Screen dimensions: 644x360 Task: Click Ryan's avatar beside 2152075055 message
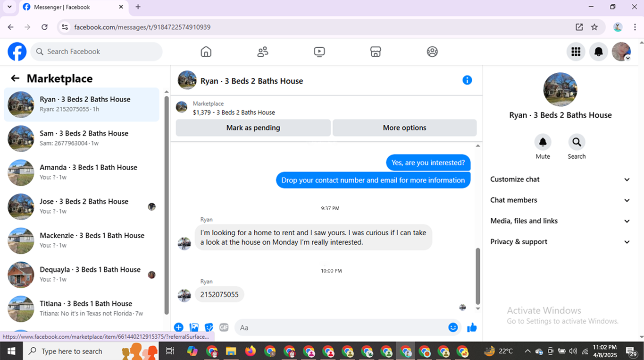tap(184, 295)
